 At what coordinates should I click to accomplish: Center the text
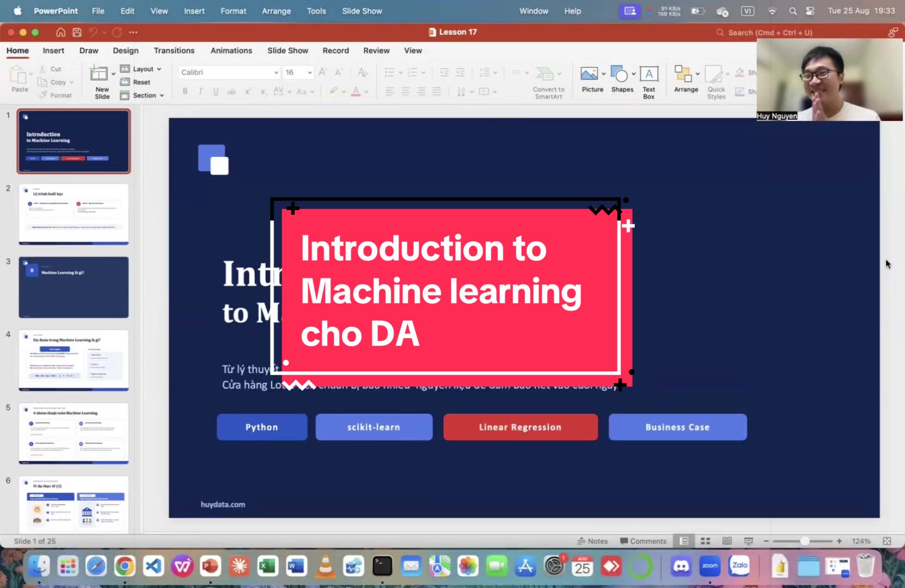(x=405, y=91)
